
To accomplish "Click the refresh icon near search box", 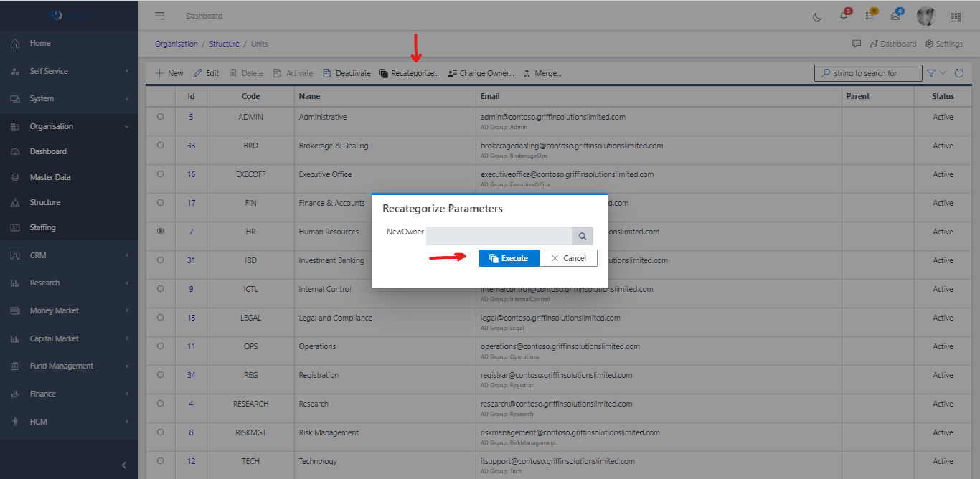I will [959, 73].
